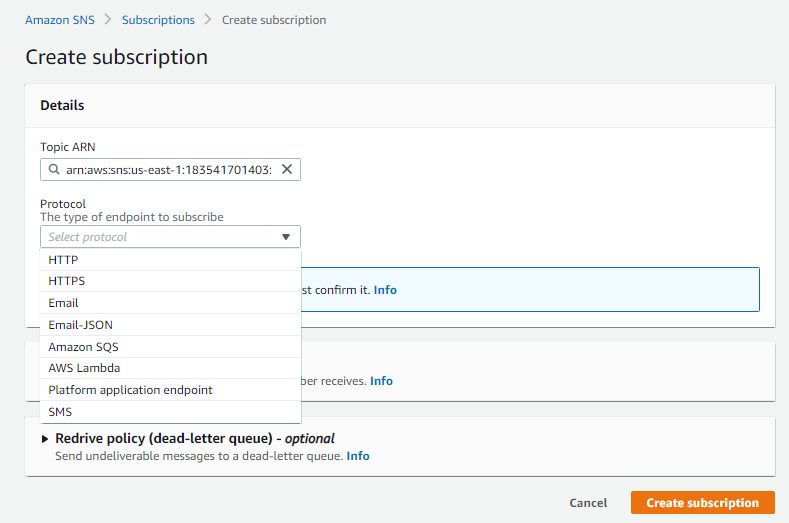The width and height of the screenshot is (789, 523).
Task: Open Info link for dead-letter queue
Action: (358, 456)
